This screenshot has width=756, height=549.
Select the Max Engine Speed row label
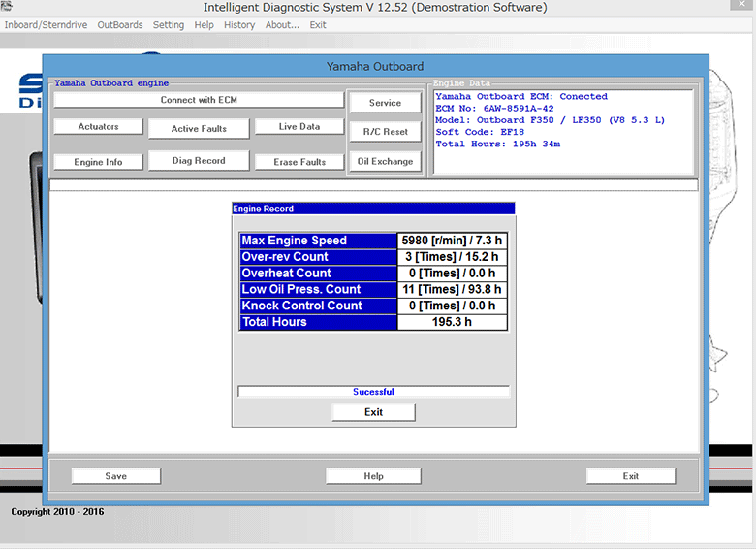pos(318,241)
